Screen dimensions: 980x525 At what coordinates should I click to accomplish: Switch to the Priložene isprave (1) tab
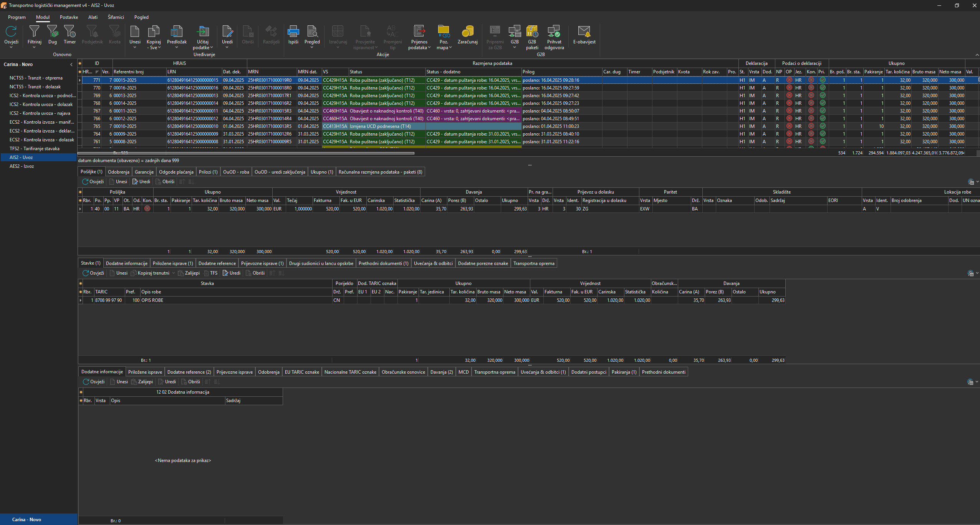(x=173, y=263)
